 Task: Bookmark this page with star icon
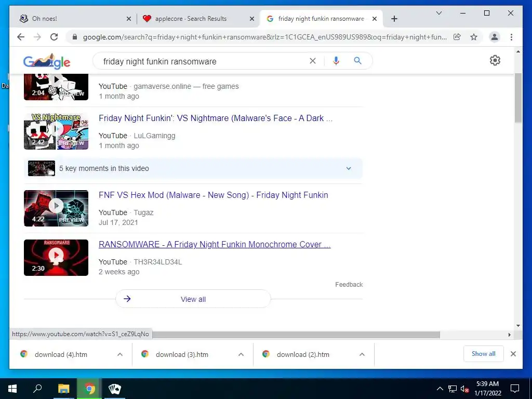coord(474,37)
